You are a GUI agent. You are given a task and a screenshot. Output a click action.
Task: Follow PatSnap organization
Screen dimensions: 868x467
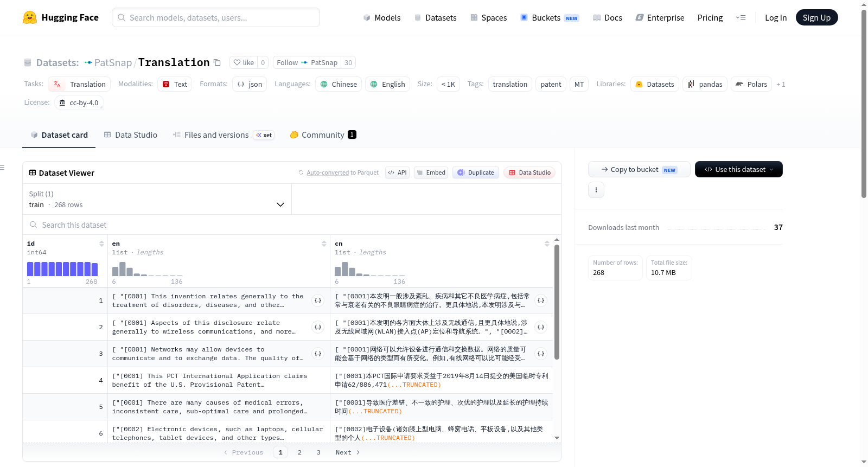(307, 62)
